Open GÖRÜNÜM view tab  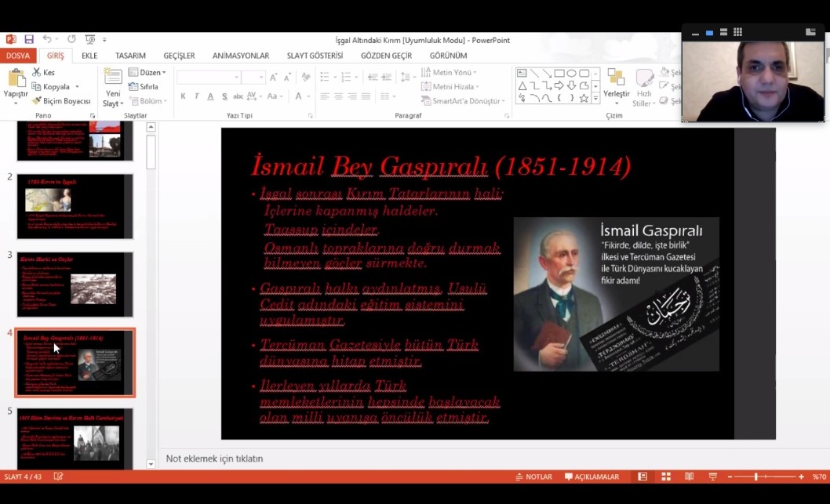(x=449, y=56)
